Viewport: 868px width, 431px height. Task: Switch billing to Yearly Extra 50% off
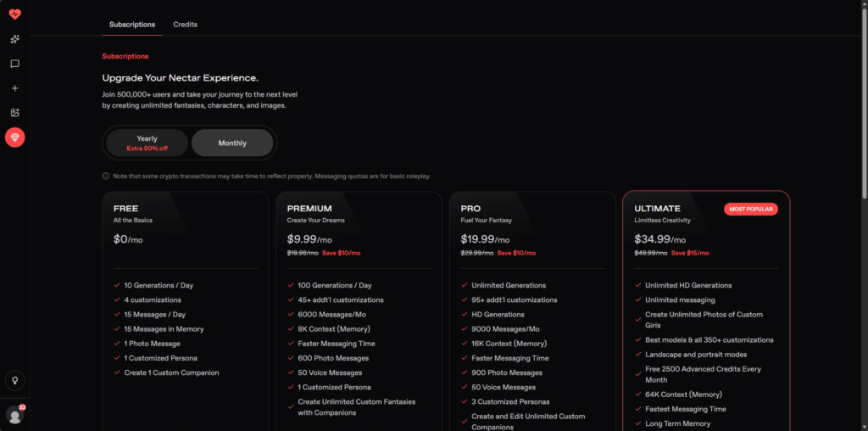pyautogui.click(x=147, y=143)
